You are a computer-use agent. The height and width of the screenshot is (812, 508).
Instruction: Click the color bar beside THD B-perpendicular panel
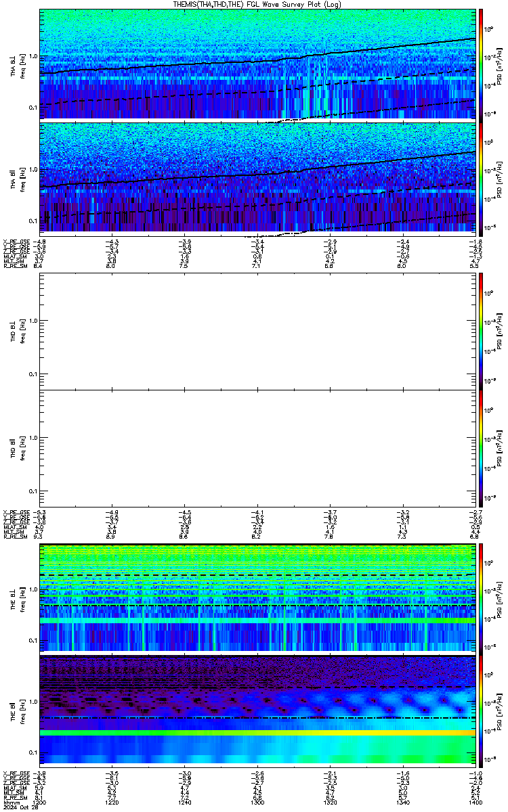[x=481, y=331]
